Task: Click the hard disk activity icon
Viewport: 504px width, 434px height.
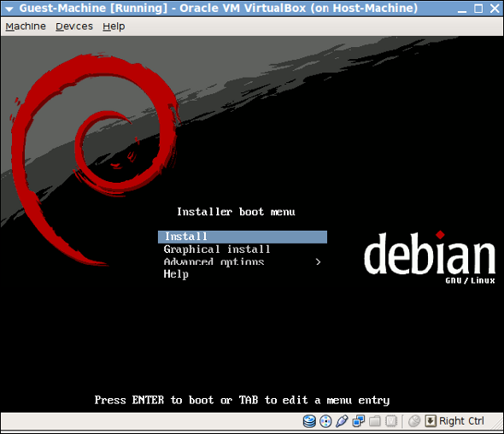Action: (x=309, y=421)
